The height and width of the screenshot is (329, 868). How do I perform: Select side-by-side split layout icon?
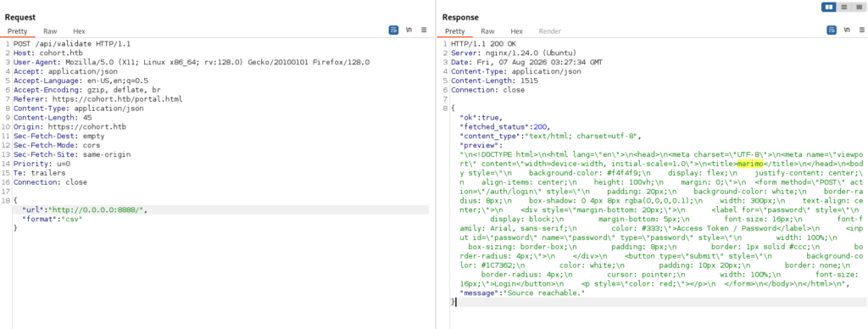pyautogui.click(x=829, y=7)
